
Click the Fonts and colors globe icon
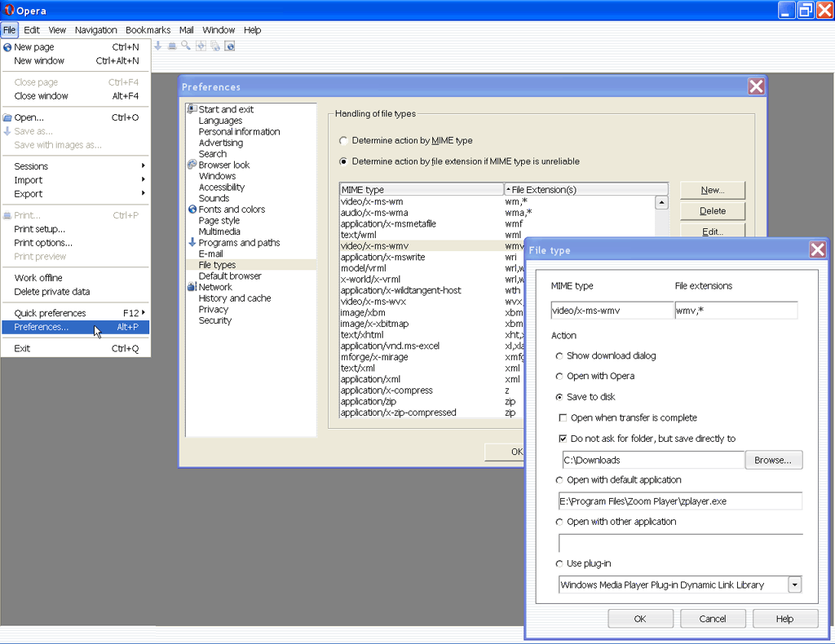192,209
